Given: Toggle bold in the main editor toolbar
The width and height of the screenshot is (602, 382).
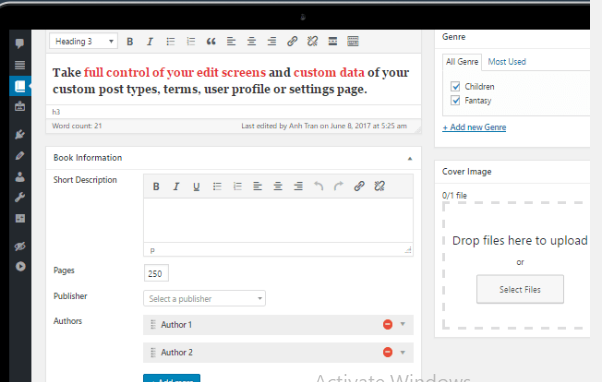Looking at the screenshot, I should [130, 41].
